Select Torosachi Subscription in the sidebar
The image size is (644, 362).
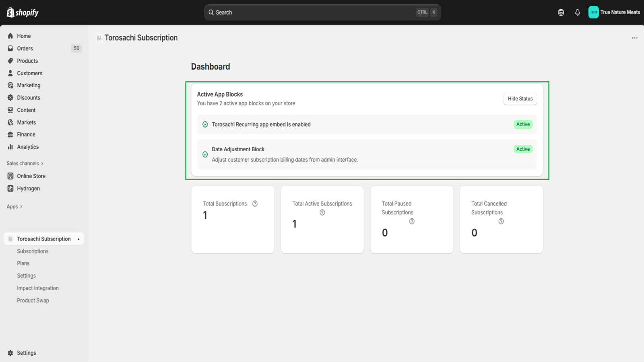pyautogui.click(x=44, y=239)
